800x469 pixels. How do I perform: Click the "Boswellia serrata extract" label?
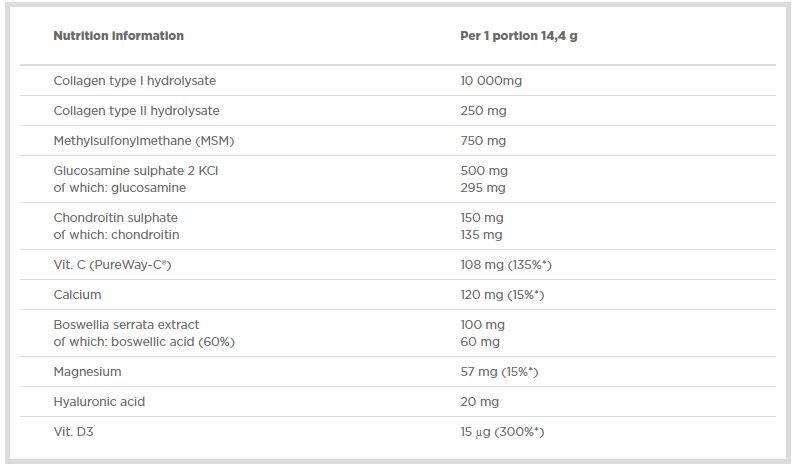coord(126,325)
